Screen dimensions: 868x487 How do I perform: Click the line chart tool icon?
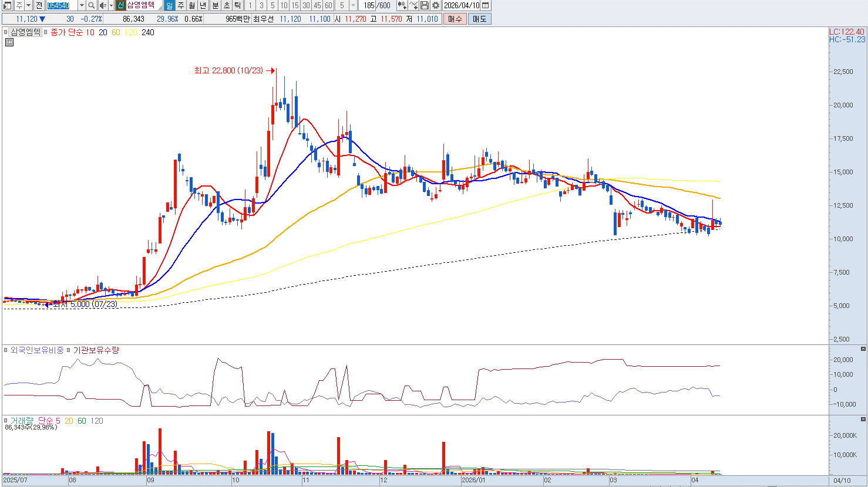coord(413,5)
